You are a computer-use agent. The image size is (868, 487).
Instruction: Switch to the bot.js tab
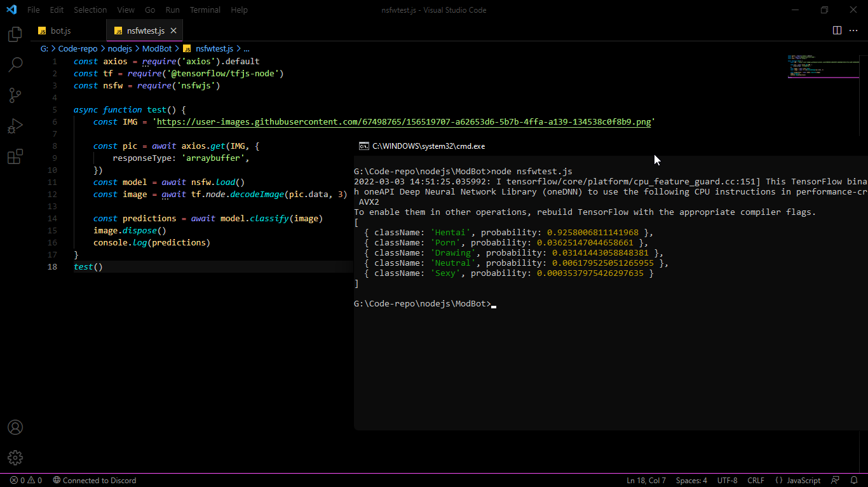60,31
